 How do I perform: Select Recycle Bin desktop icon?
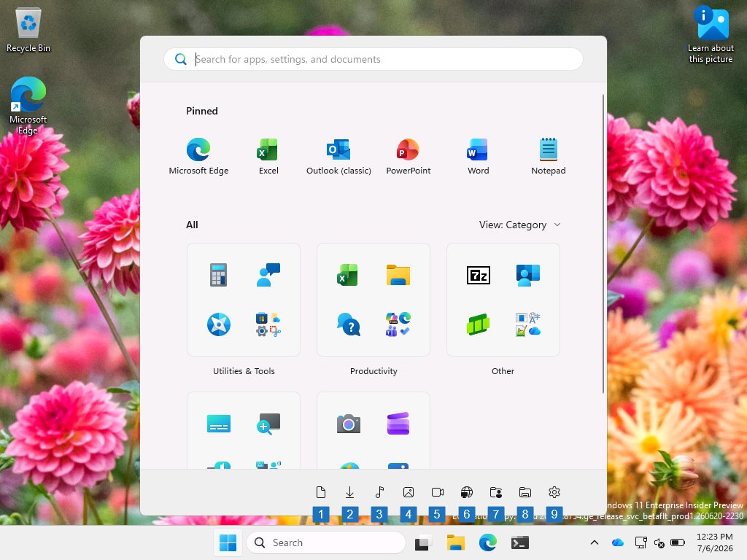[28, 29]
